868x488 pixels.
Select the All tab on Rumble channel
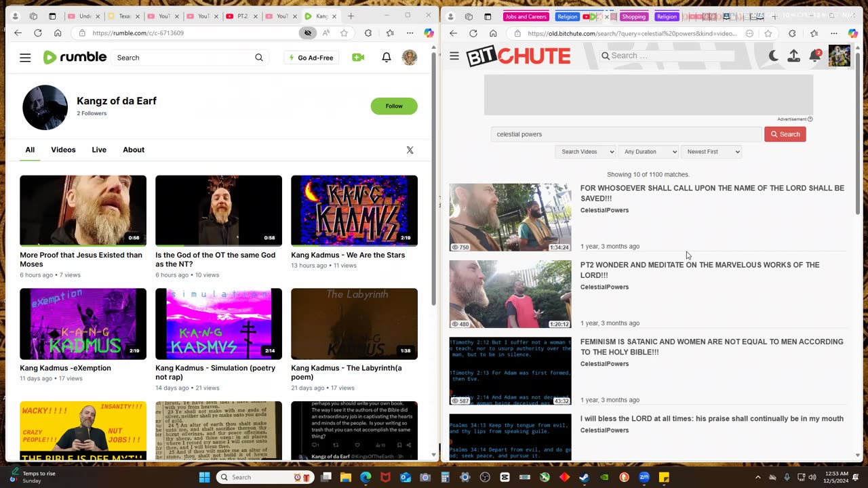click(30, 150)
